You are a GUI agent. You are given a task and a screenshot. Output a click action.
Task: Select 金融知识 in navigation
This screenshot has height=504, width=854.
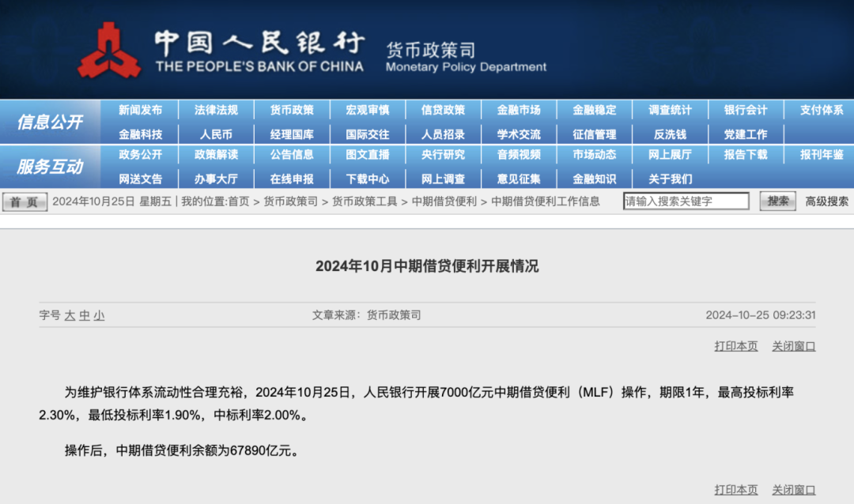coord(595,179)
